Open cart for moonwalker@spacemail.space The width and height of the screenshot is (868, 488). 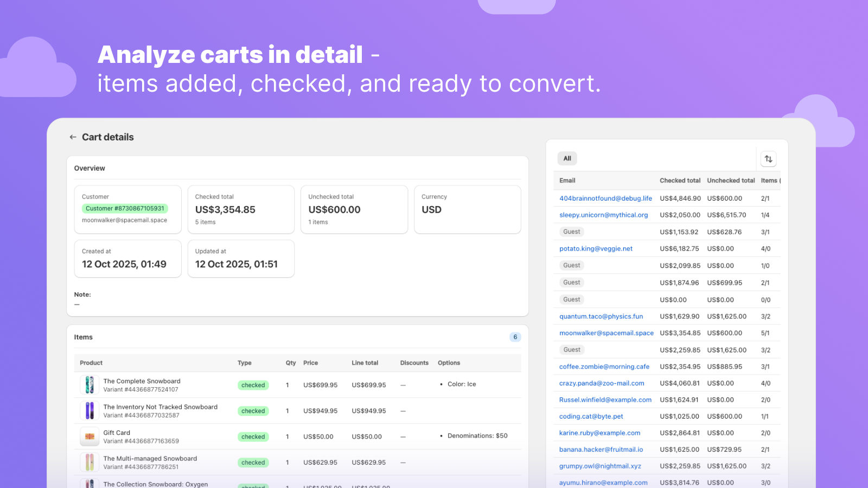(606, 333)
